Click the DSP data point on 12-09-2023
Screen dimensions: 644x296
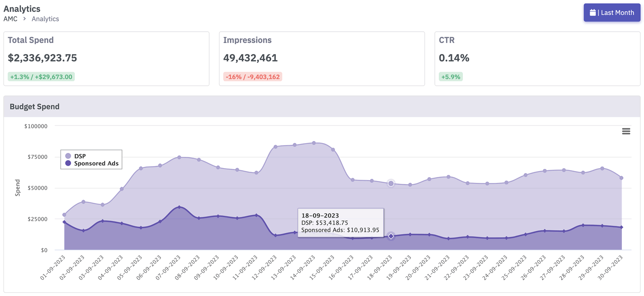[x=276, y=147]
